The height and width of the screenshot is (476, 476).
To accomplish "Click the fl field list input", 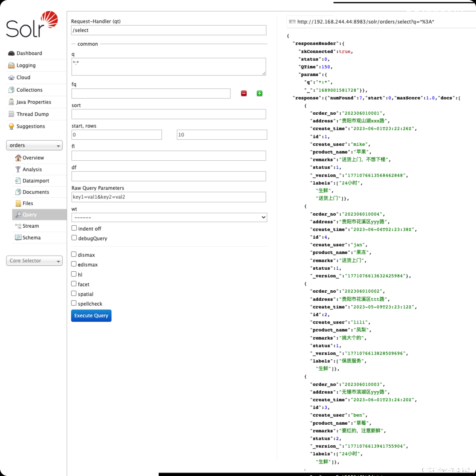I will 169,156.
